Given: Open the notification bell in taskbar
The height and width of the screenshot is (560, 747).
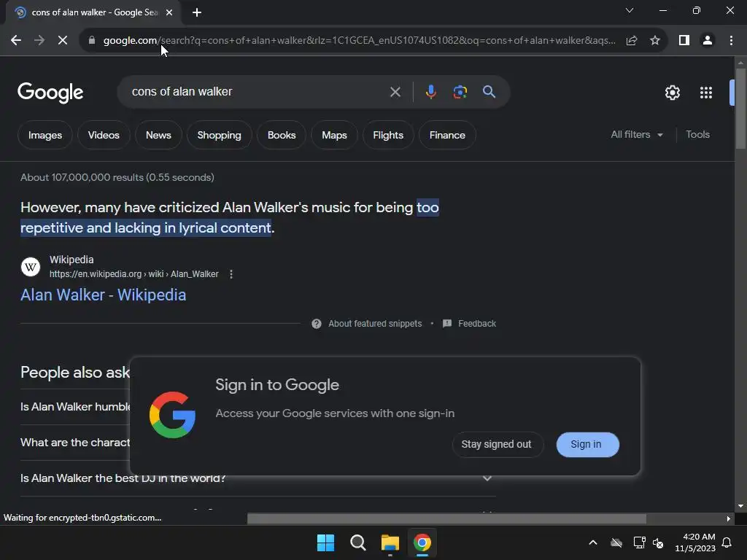Looking at the screenshot, I should 727,542.
